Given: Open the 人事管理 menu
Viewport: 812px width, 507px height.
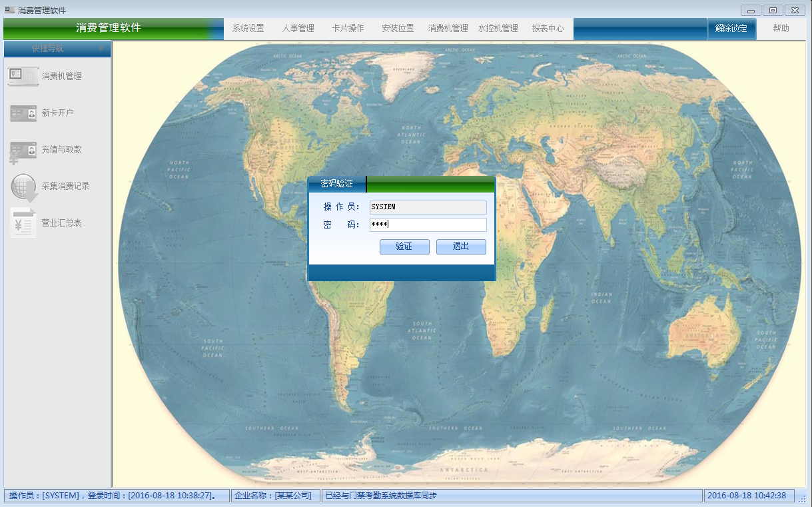Looking at the screenshot, I should [298, 29].
